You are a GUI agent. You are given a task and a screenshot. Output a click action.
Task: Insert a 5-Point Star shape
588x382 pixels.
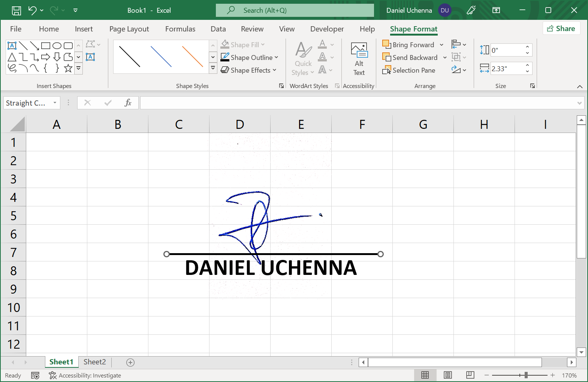click(68, 68)
